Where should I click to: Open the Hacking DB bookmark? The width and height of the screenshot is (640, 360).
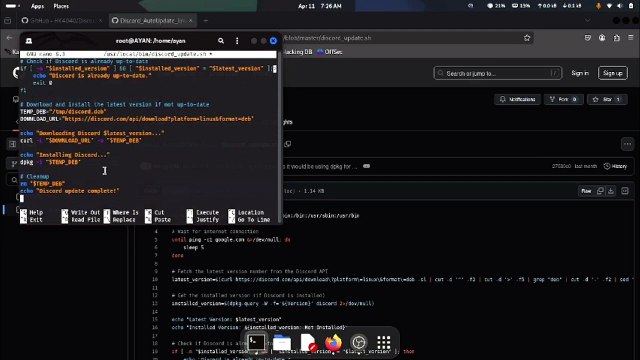coord(297,52)
